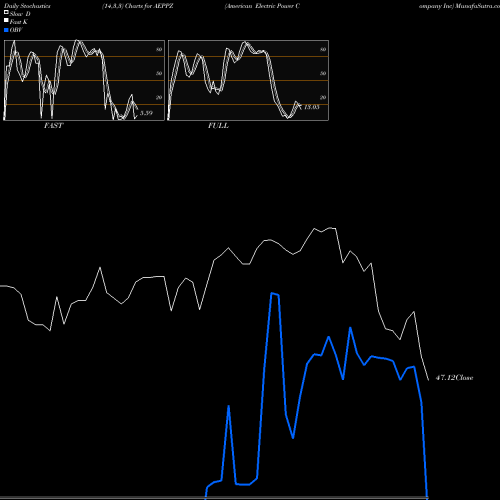Click the '47.12Close' price label
The height and width of the screenshot is (500, 500).
454,378
